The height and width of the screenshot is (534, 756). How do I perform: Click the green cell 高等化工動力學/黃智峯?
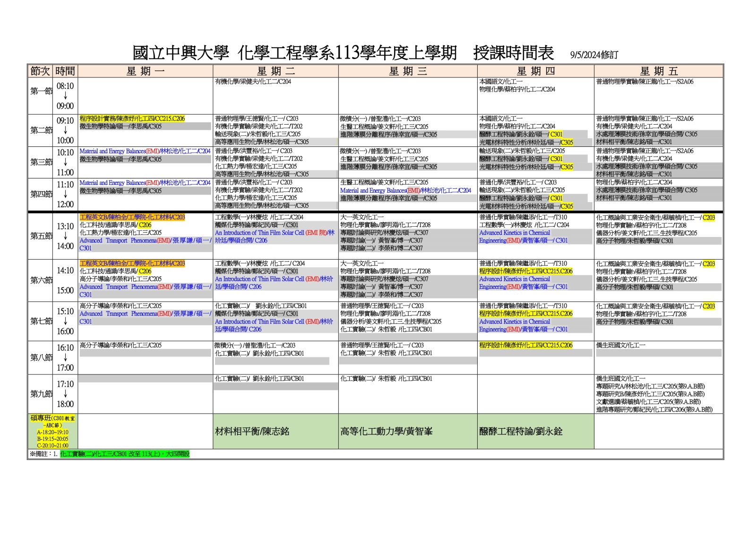point(408,431)
